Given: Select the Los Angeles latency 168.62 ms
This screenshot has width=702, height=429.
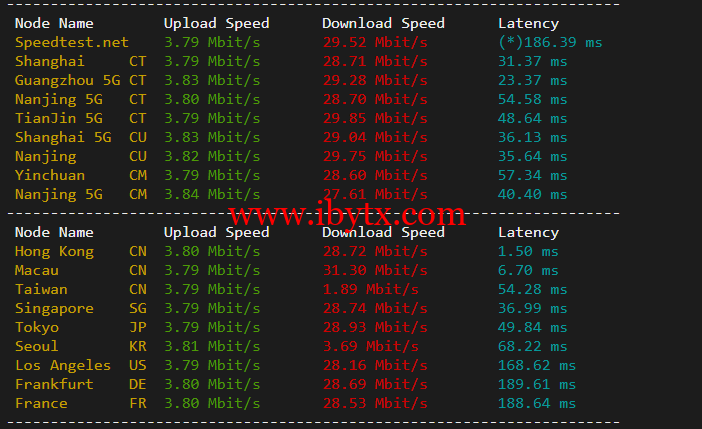Looking at the screenshot, I should coord(537,365).
